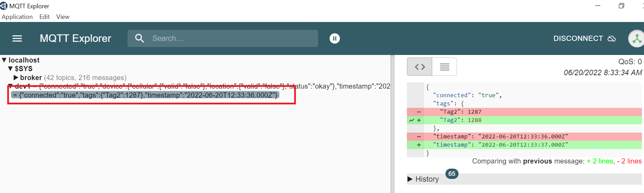The height and width of the screenshot is (193, 644).
Task: Open the Application menu
Action: coord(17,17)
